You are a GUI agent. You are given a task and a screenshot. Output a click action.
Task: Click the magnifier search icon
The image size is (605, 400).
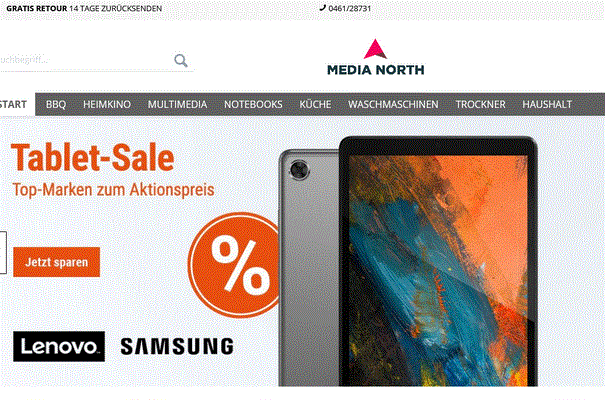tap(181, 61)
